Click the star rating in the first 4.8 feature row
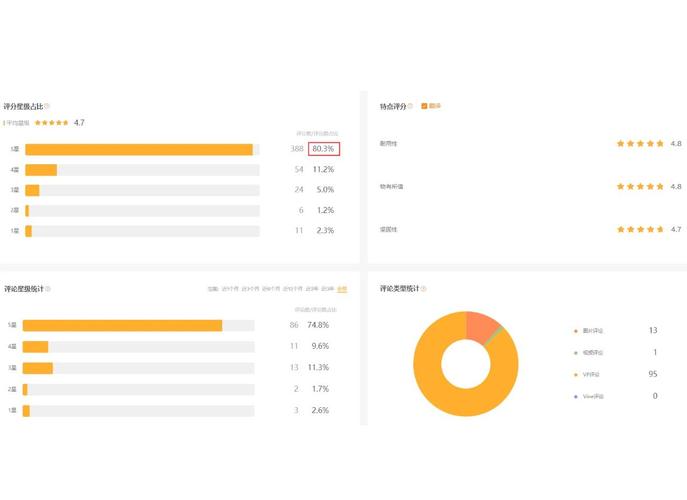Viewport: 687px width, 500px height. tap(640, 143)
